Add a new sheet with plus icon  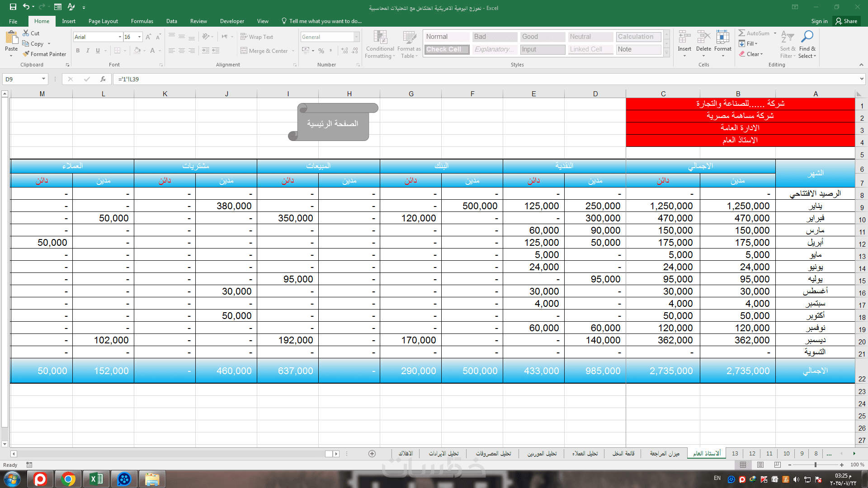click(x=372, y=454)
